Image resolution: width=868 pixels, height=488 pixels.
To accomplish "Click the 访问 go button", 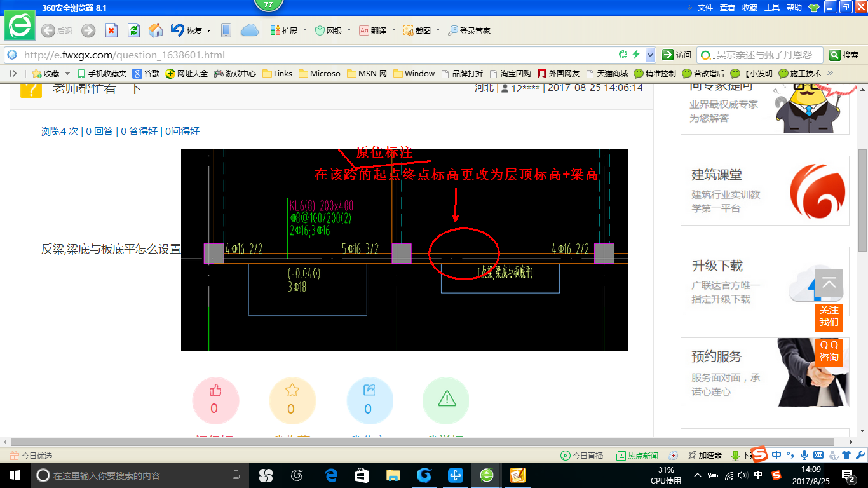I will coord(677,55).
